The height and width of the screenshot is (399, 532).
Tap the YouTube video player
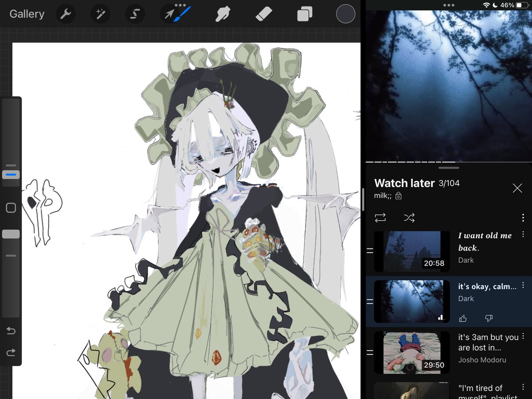[449, 86]
